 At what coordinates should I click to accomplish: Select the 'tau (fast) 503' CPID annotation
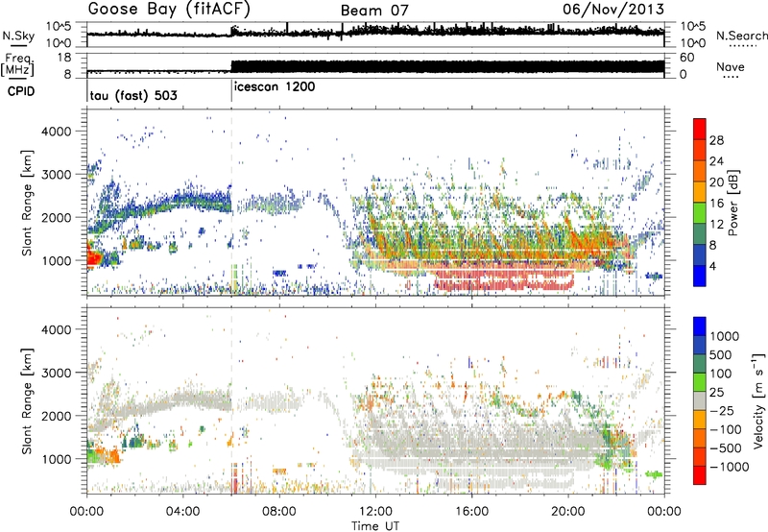[133, 95]
